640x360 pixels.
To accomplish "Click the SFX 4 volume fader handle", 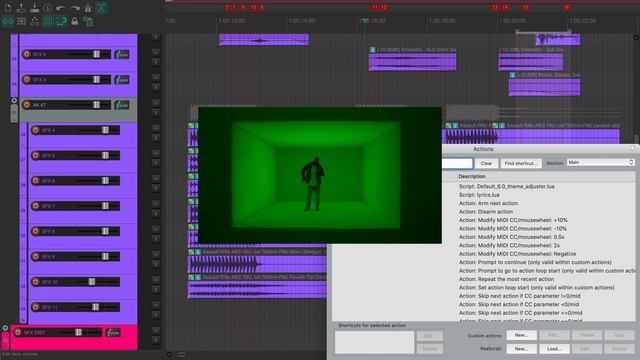I will pos(105,130).
